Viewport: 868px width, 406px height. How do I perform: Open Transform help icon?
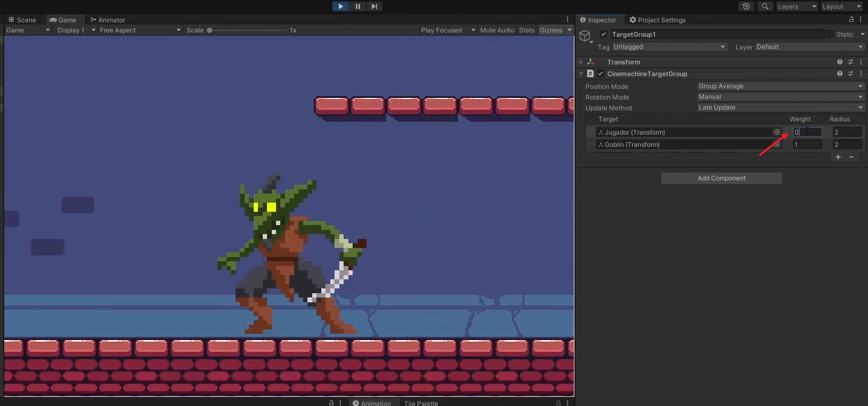pyautogui.click(x=840, y=62)
